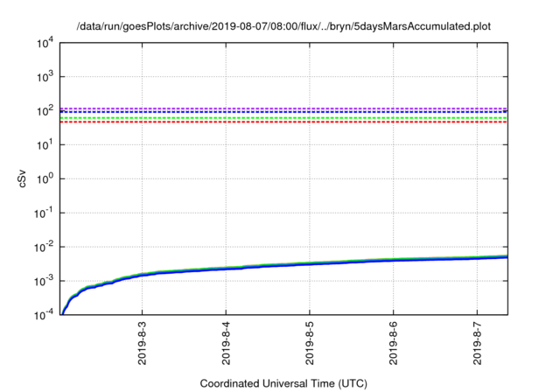The height and width of the screenshot is (392, 560).
Task: Click the 10^-1 y-axis tick label
Action: click(44, 213)
